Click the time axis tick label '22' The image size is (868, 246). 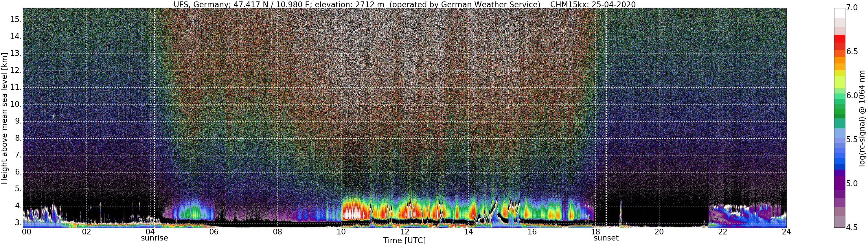pos(723,232)
